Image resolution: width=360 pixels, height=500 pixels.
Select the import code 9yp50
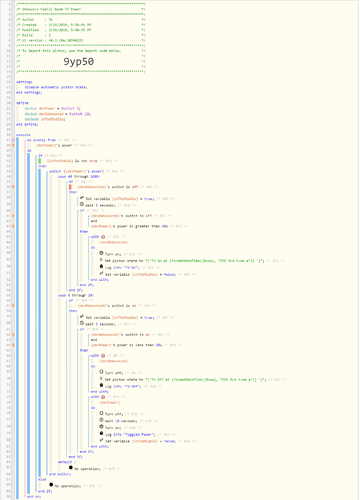79,61
